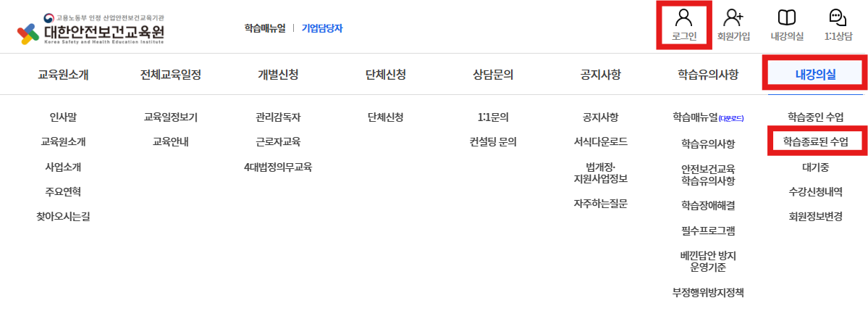Open 회원가입 via the add-user icon
868x311 pixels.
(733, 18)
